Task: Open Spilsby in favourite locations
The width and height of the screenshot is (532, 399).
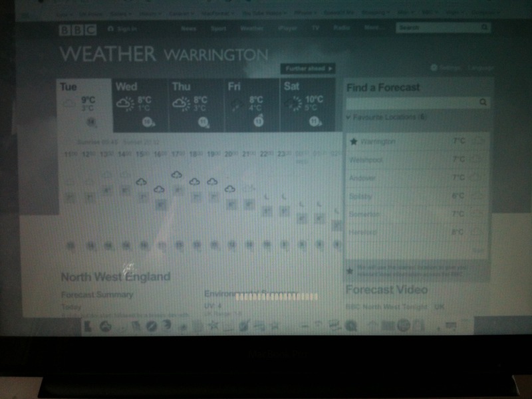Action: 360,196
